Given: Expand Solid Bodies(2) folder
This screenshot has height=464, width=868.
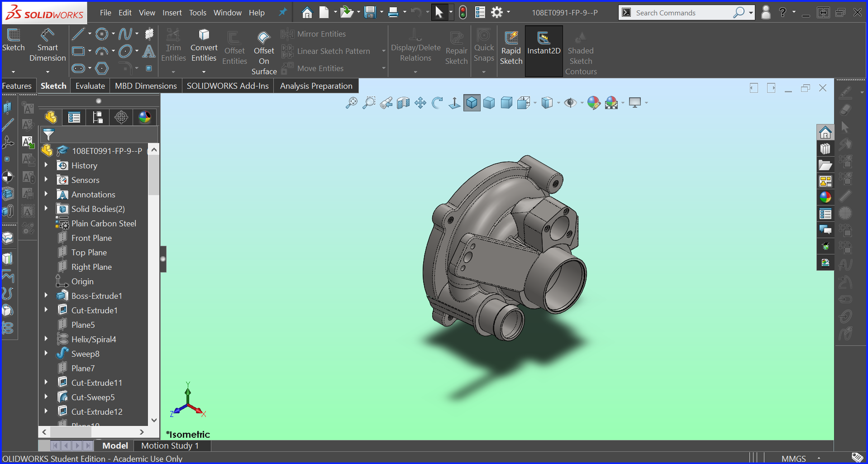Looking at the screenshot, I should pos(46,209).
